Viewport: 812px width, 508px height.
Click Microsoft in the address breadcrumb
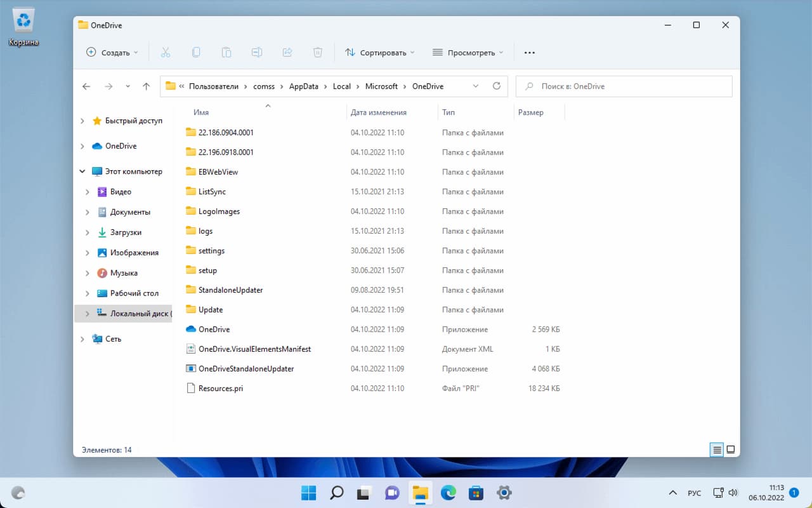click(381, 86)
